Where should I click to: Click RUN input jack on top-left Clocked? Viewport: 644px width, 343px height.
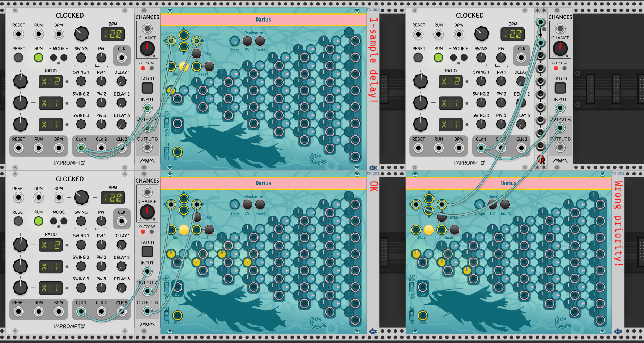39,34
